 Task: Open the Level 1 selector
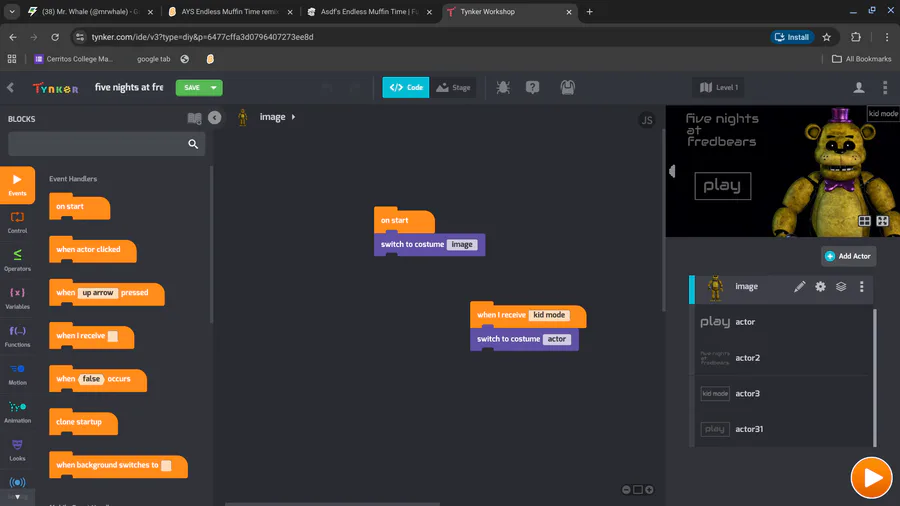point(719,87)
